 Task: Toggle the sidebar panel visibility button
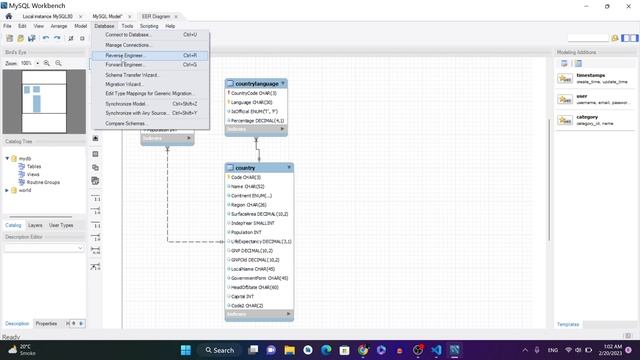629,38
